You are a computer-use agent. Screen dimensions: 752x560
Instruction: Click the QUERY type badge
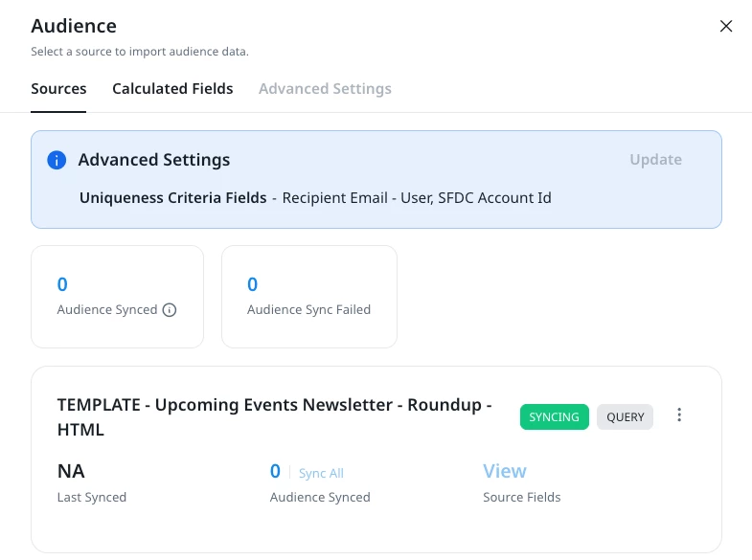pos(625,417)
